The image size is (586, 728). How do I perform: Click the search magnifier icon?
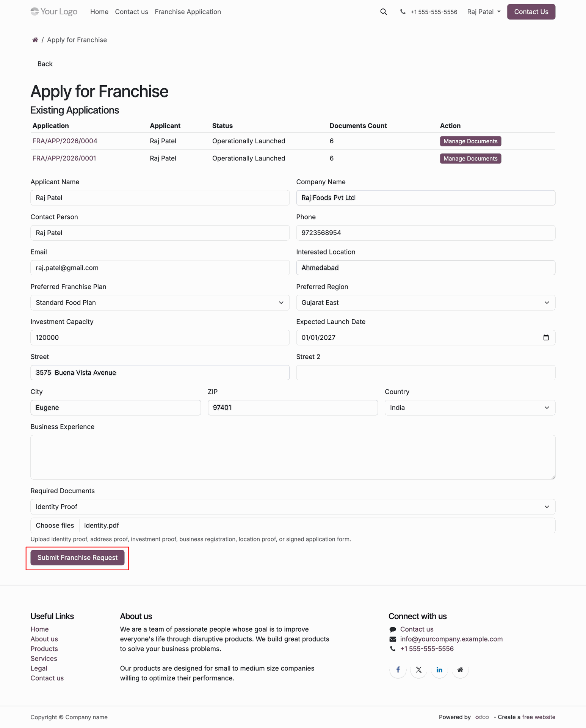coord(384,12)
